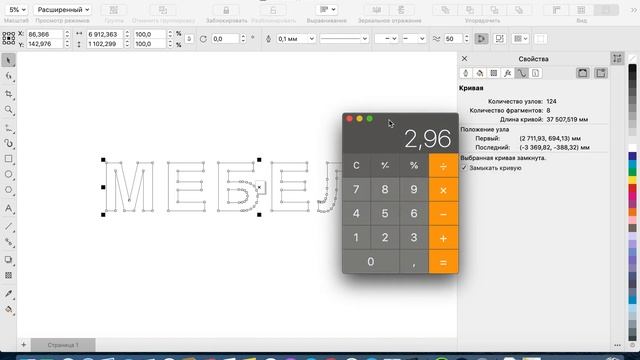Open the Страница 1 page tab
Viewport: 640px width, 360px height.
(63, 345)
